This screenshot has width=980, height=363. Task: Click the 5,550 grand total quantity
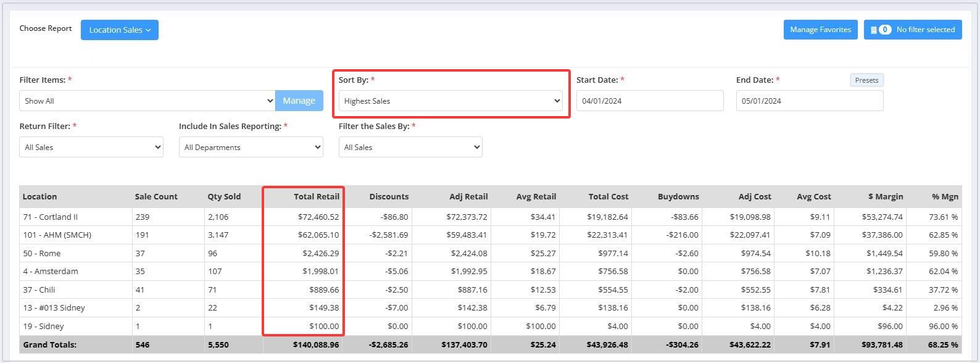218,344
